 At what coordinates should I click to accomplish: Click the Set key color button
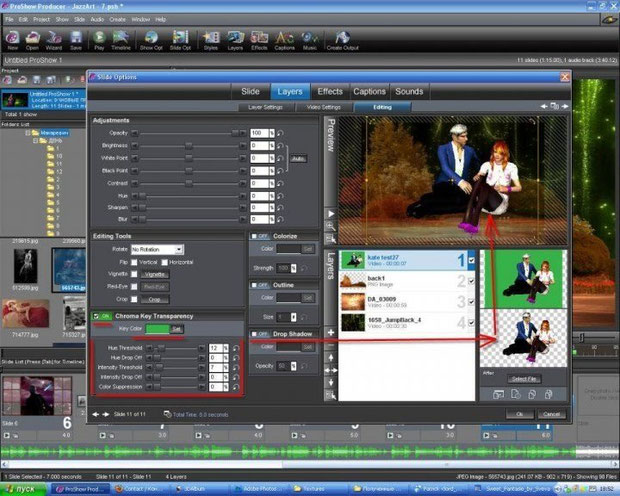(176, 329)
